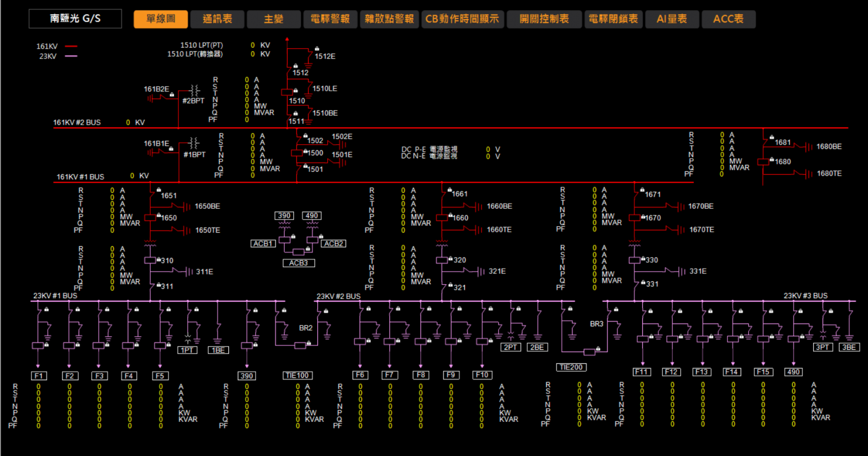Click the DC P-E 電源監視 label
The image size is (868, 456).
tap(429, 149)
